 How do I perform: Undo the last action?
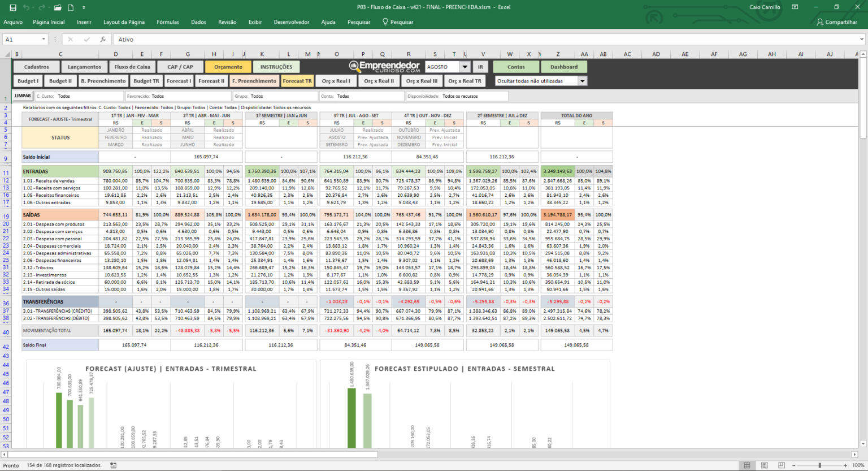[x=26, y=7]
